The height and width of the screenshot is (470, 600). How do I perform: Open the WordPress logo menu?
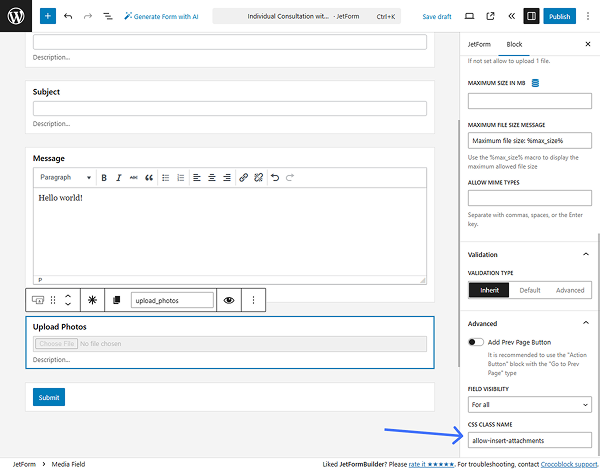click(x=16, y=16)
